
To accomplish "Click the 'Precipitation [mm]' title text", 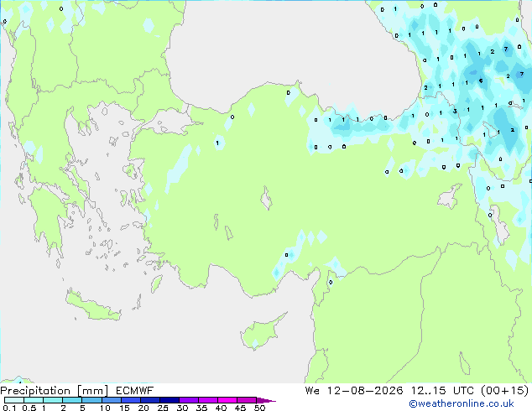I will tap(54, 391).
